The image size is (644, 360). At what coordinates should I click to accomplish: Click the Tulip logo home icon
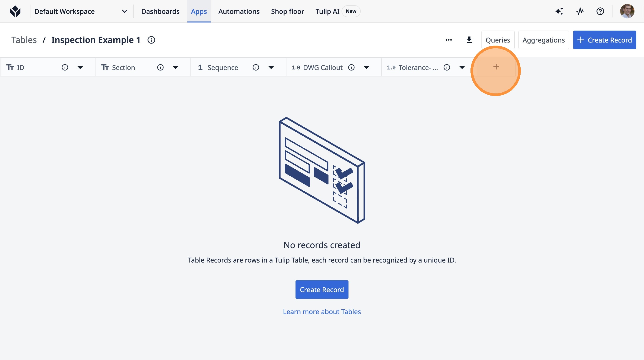click(15, 11)
